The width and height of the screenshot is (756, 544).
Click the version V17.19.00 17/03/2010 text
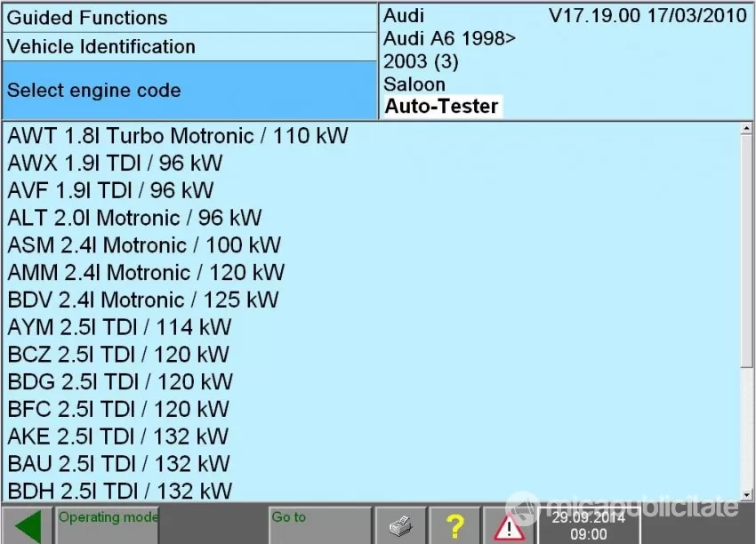click(x=647, y=16)
